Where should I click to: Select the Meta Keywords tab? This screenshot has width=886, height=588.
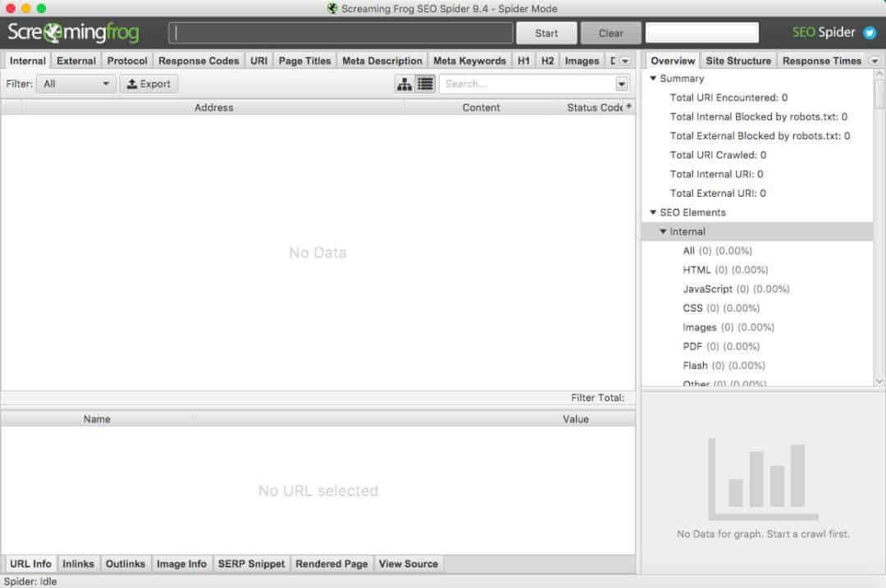pyautogui.click(x=469, y=61)
